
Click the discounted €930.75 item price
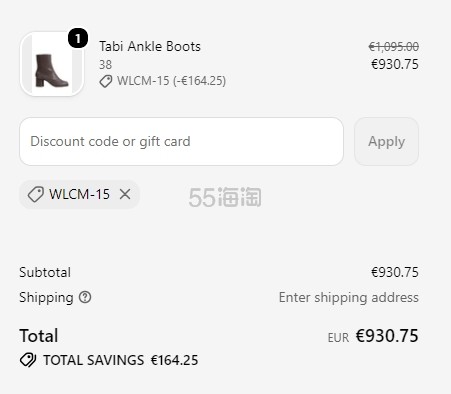coord(395,64)
